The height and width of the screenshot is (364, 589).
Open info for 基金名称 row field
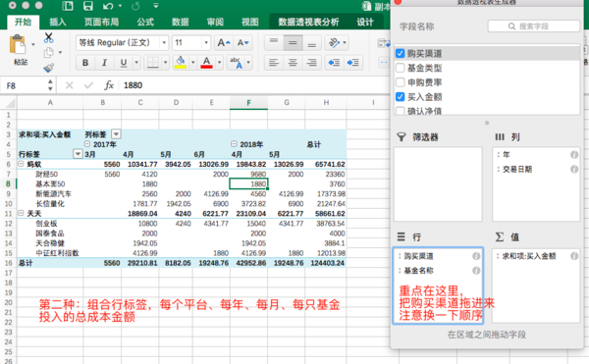(x=476, y=271)
